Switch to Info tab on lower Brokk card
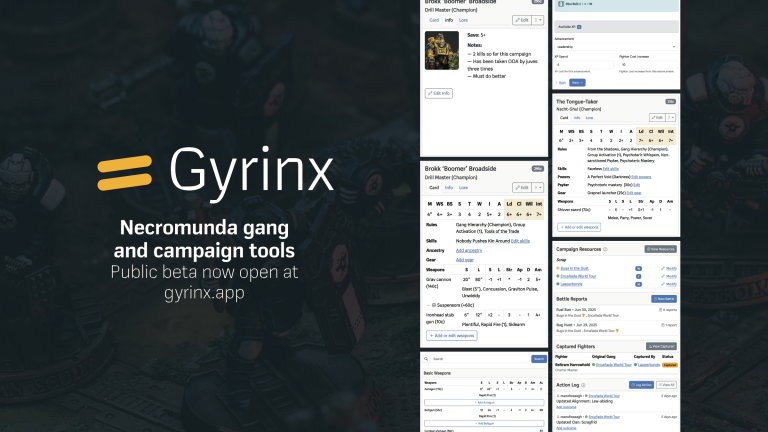Screen dimensions: 768x432 tap(449, 187)
